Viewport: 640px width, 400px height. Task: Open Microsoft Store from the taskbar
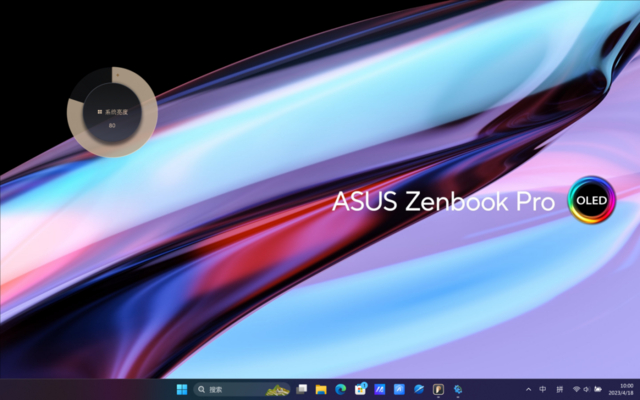(360, 389)
